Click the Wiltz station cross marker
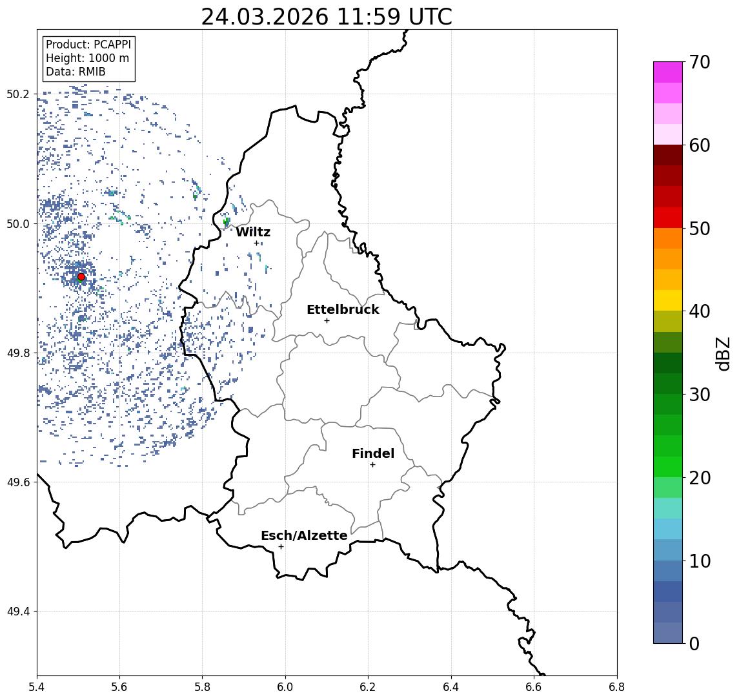Image resolution: width=739 pixels, height=700 pixels. 256,243
